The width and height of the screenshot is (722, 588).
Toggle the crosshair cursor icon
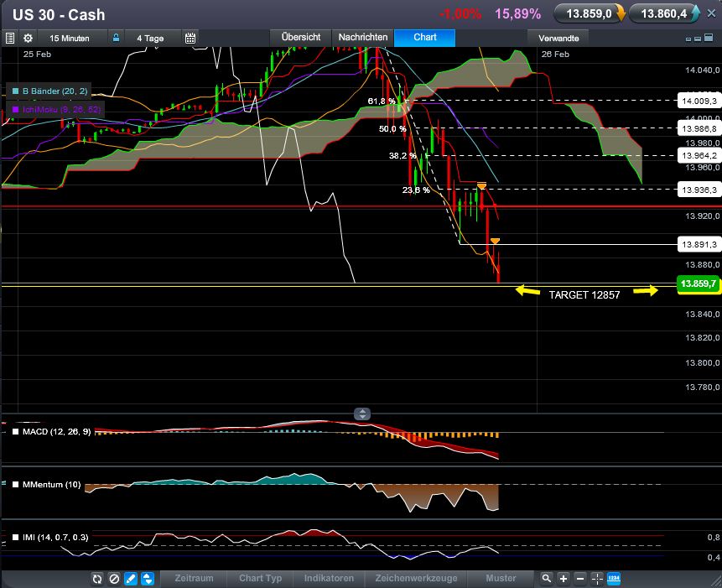597,578
